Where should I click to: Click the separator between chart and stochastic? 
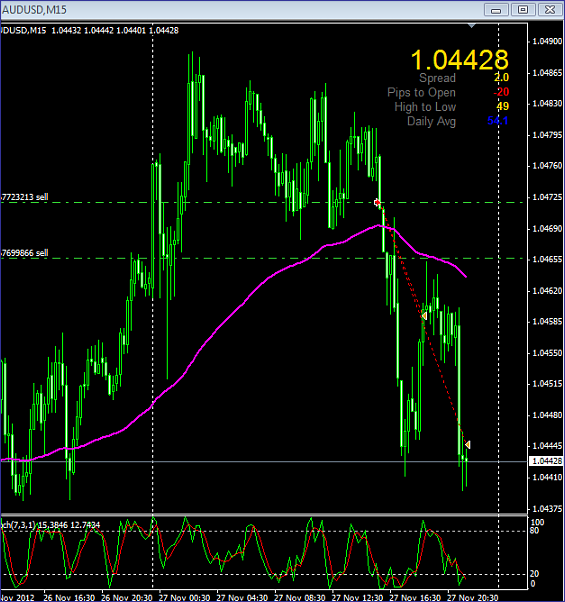pyautogui.click(x=264, y=515)
